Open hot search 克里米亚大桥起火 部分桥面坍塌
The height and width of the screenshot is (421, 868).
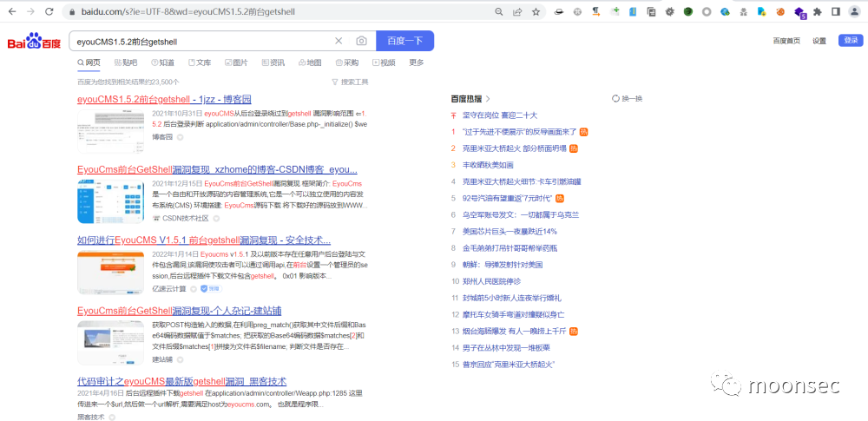(x=514, y=148)
